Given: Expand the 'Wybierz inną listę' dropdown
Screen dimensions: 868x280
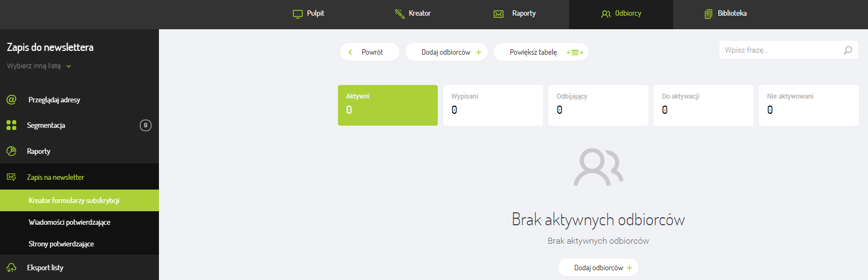Looking at the screenshot, I should tap(39, 66).
